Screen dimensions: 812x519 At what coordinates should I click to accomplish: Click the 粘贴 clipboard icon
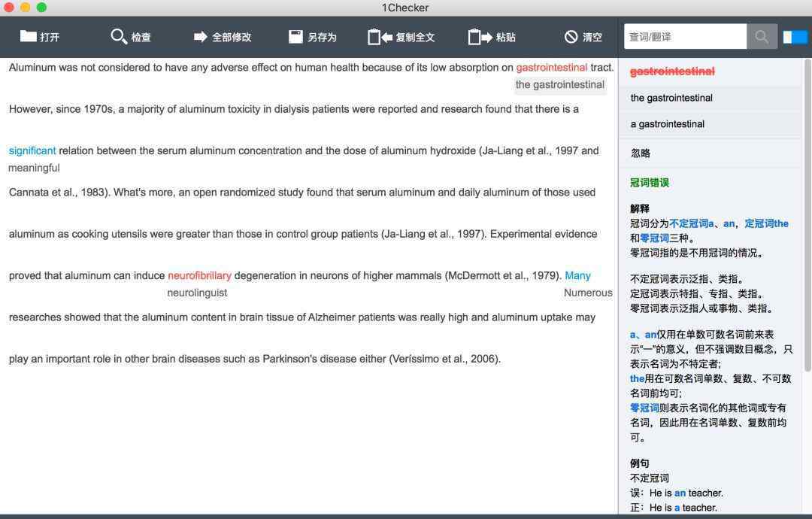pos(480,37)
